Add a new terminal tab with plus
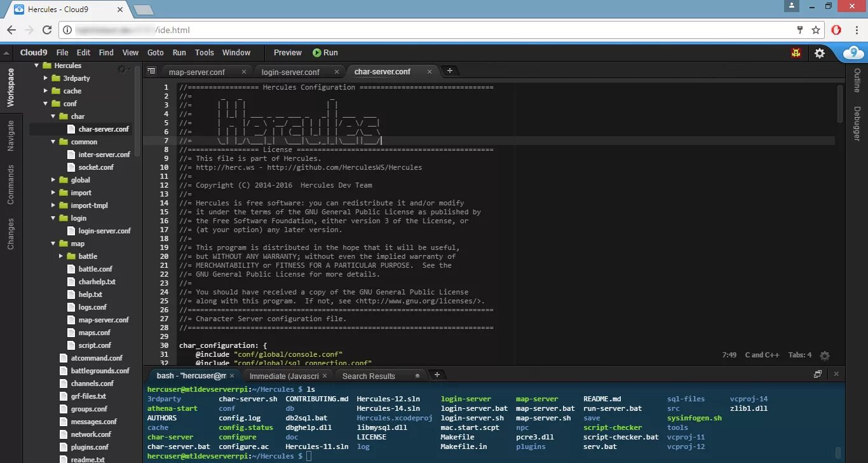The width and height of the screenshot is (868, 463). point(437,375)
